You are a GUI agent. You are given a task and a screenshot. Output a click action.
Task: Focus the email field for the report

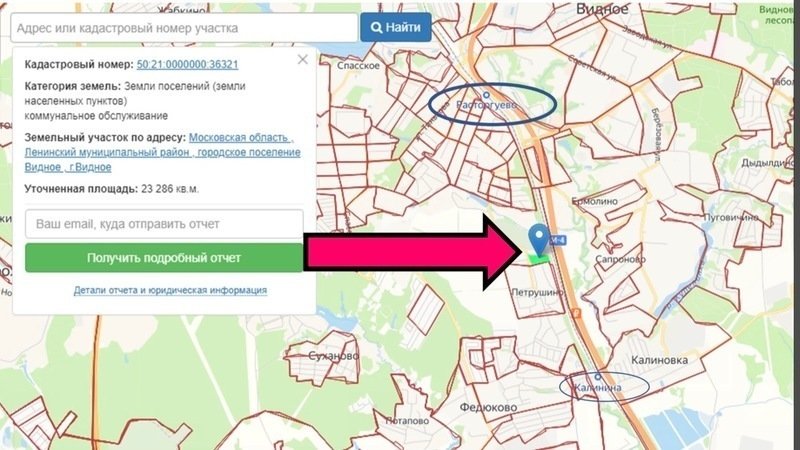[164, 224]
